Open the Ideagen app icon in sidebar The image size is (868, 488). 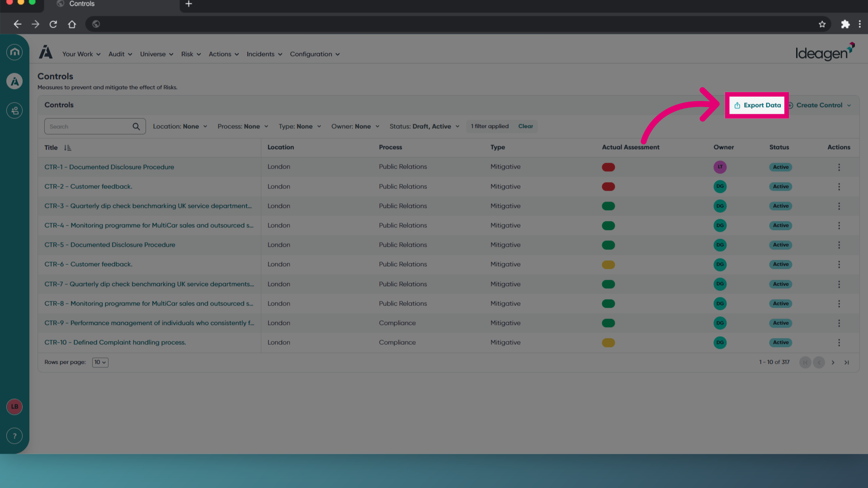pos(14,81)
